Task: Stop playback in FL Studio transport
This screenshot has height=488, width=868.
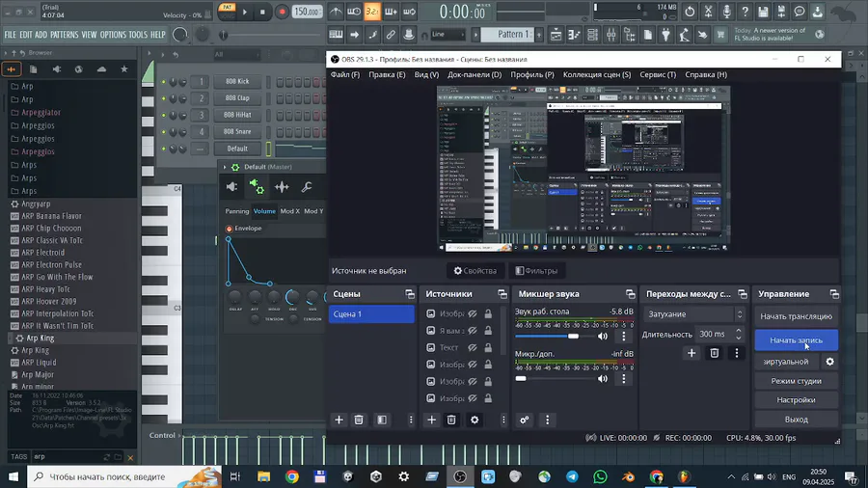Action: 262,12
